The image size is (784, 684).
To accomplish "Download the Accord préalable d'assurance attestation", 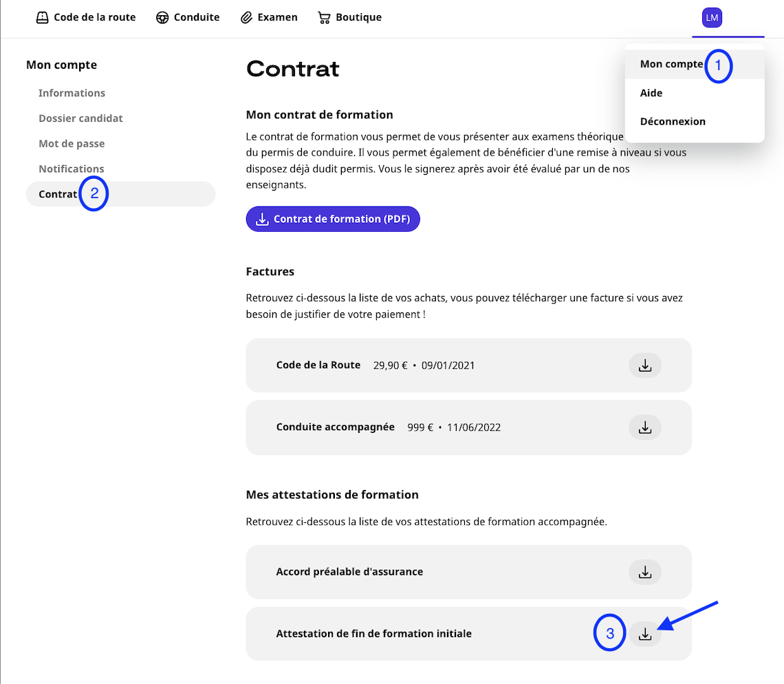I will [x=645, y=572].
